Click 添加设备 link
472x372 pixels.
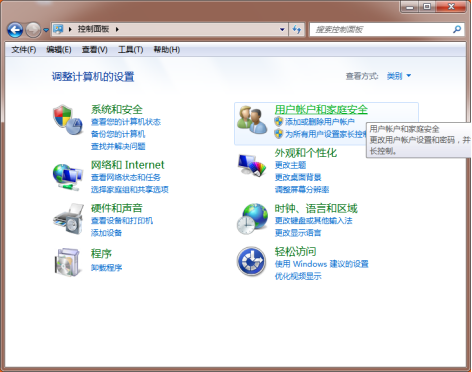[106, 233]
